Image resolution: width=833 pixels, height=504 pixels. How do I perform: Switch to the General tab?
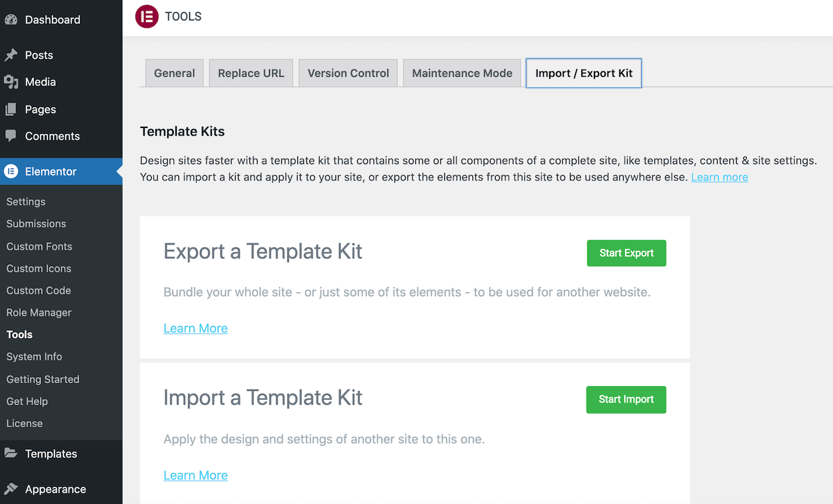point(174,73)
